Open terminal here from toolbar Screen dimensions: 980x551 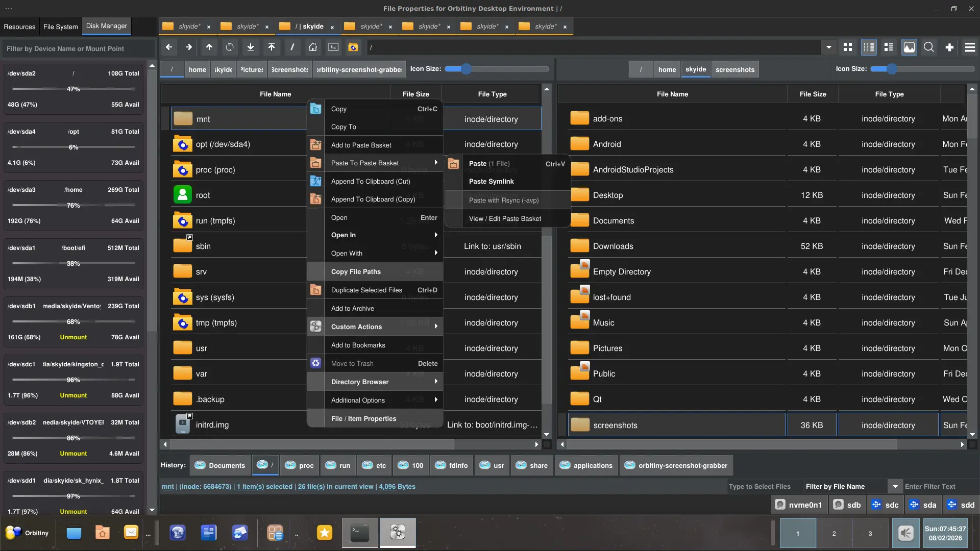tap(333, 47)
